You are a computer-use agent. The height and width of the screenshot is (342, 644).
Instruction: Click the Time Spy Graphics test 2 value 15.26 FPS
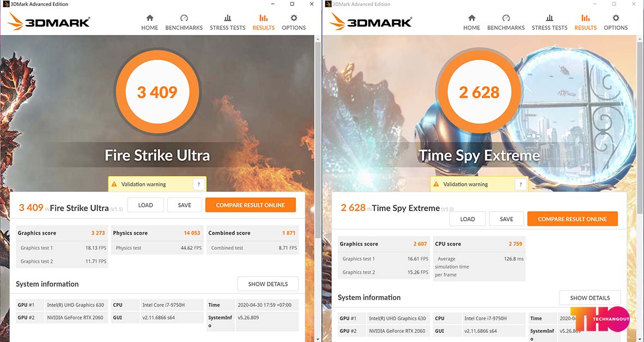click(x=418, y=272)
